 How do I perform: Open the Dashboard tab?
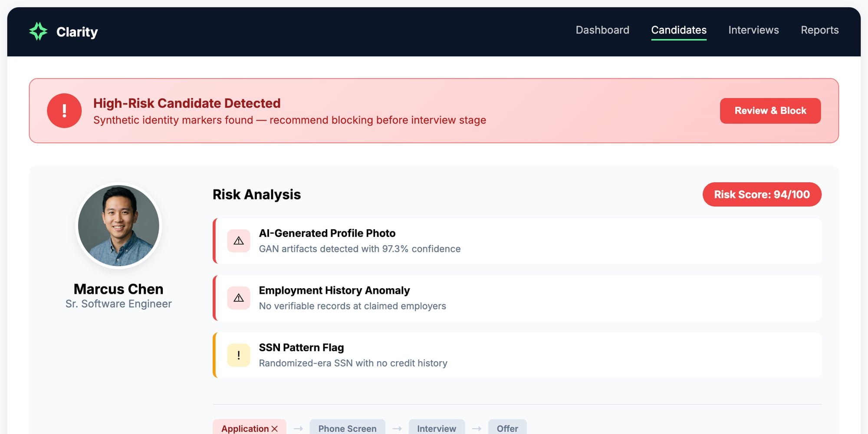point(602,30)
